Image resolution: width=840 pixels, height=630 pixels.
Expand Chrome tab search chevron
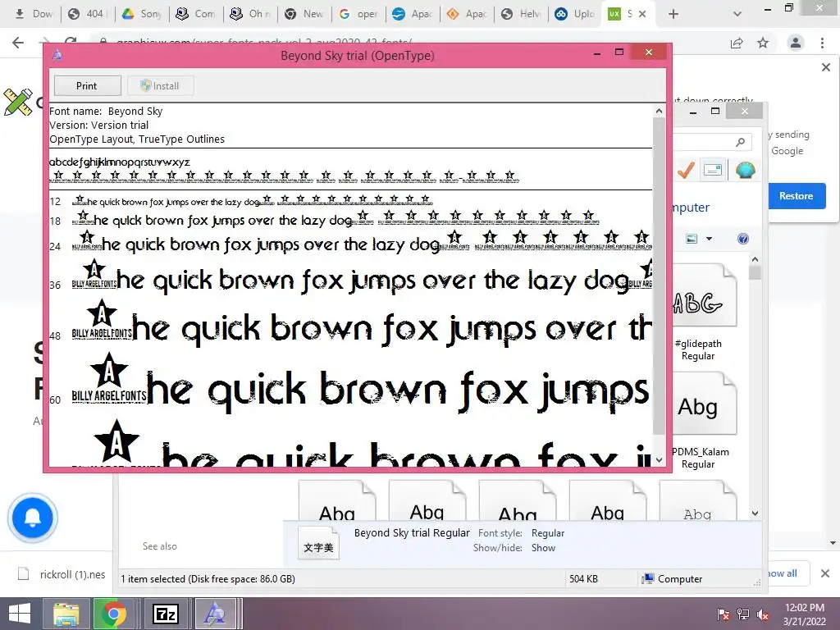[x=737, y=14]
